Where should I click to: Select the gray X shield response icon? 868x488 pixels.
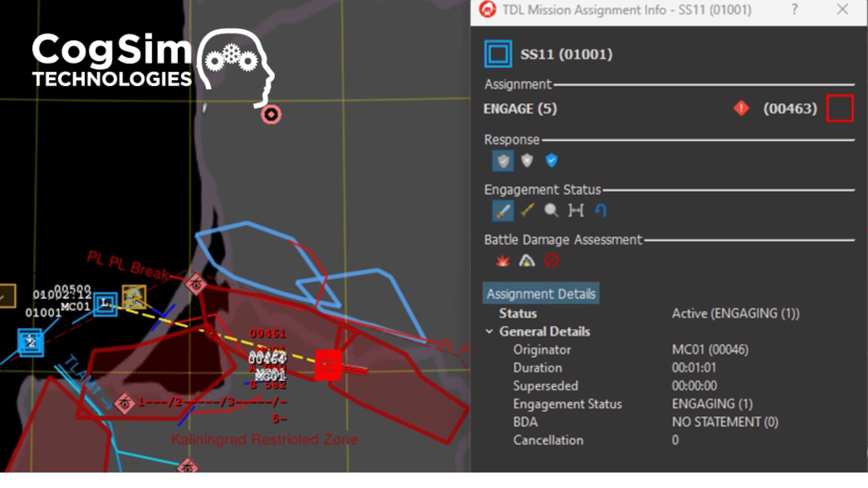[x=527, y=160]
